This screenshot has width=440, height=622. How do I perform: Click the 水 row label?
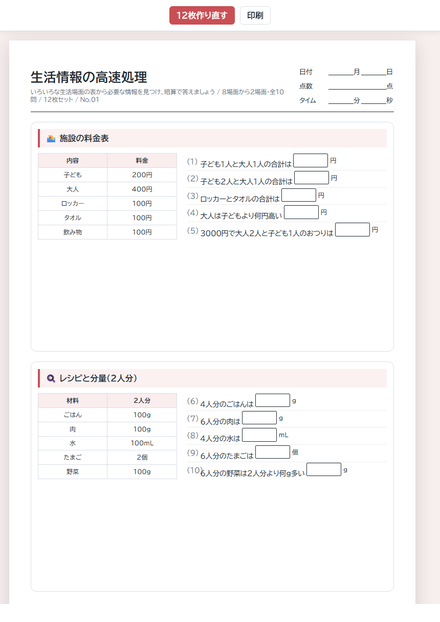tap(73, 443)
